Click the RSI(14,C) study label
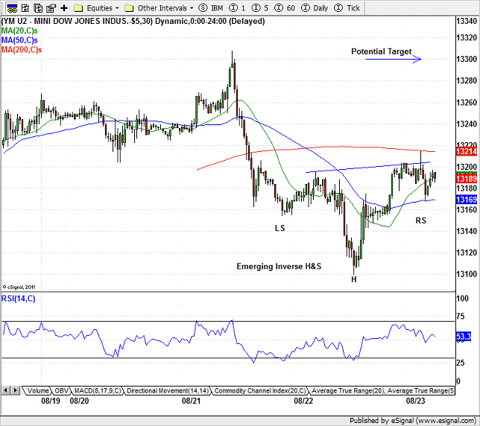 [x=18, y=298]
